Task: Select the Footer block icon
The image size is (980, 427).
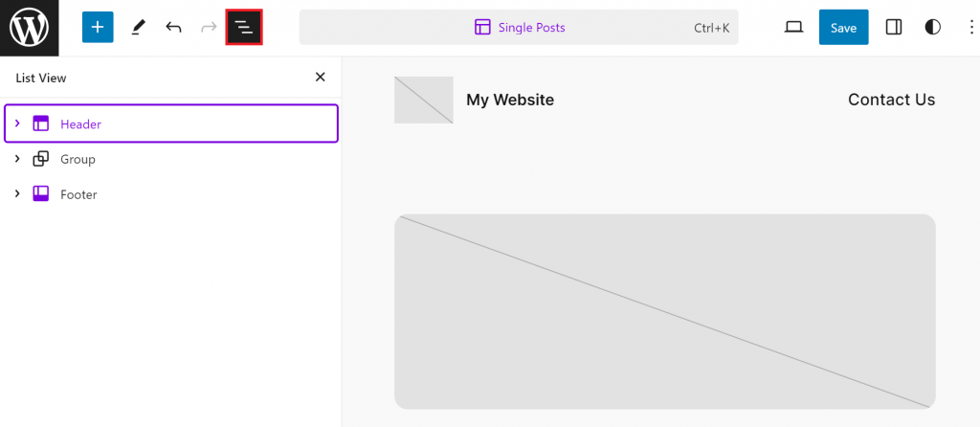Action: (41, 194)
